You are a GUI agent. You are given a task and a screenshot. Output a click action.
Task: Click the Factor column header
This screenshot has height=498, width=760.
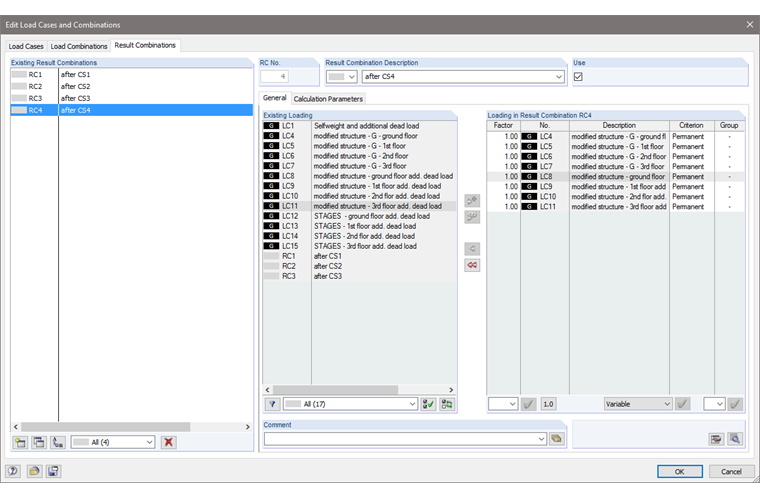click(504, 125)
